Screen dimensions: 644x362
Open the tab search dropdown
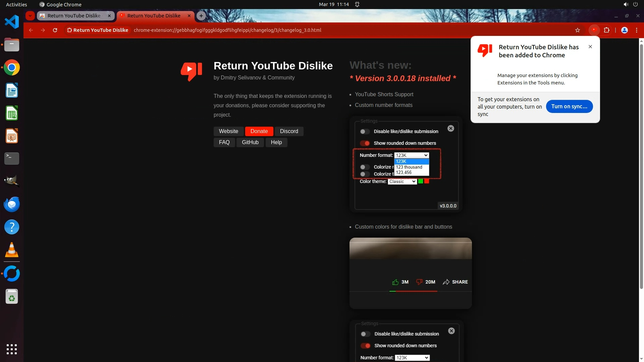[x=30, y=16]
